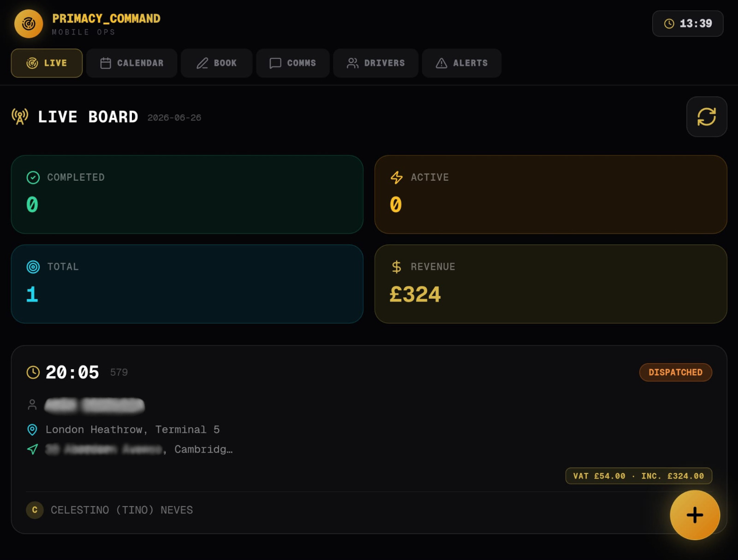Click the Dispatched status badge
Screen dimensions: 738x560
[675, 372]
